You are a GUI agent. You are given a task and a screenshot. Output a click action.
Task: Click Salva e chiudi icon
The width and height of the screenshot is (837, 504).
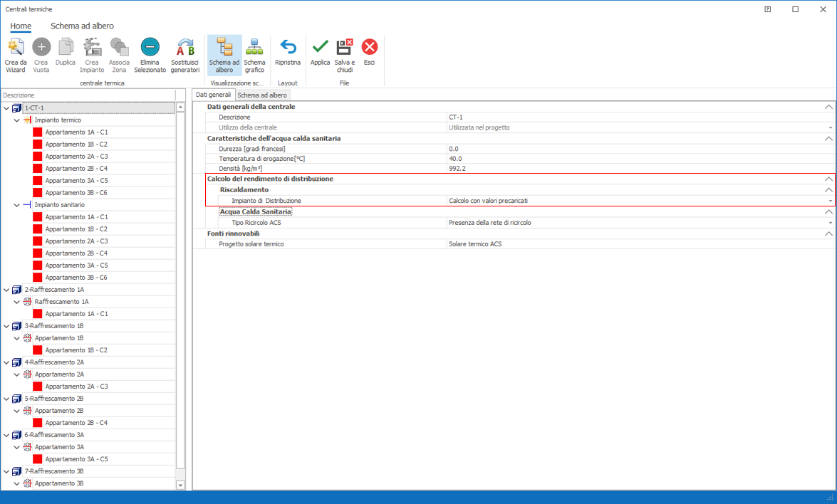coord(344,48)
